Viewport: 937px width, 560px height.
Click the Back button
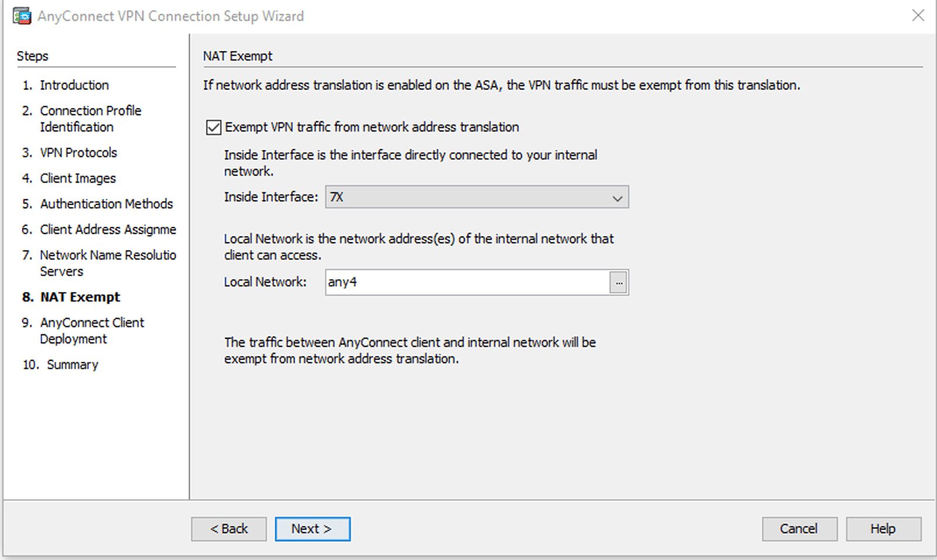pos(228,528)
